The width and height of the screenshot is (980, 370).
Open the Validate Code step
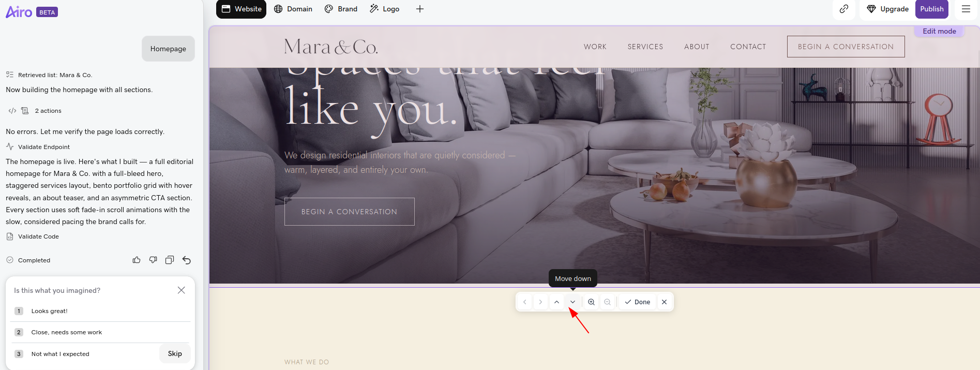tap(33, 236)
